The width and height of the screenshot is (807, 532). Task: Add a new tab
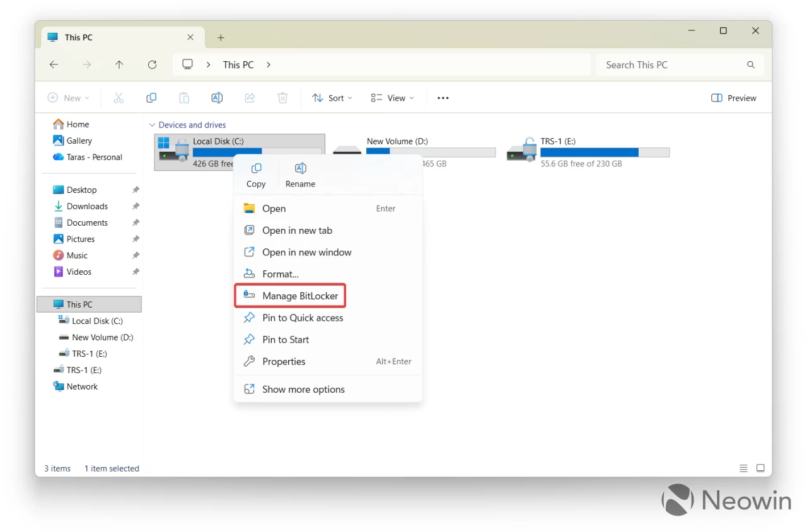(x=221, y=38)
